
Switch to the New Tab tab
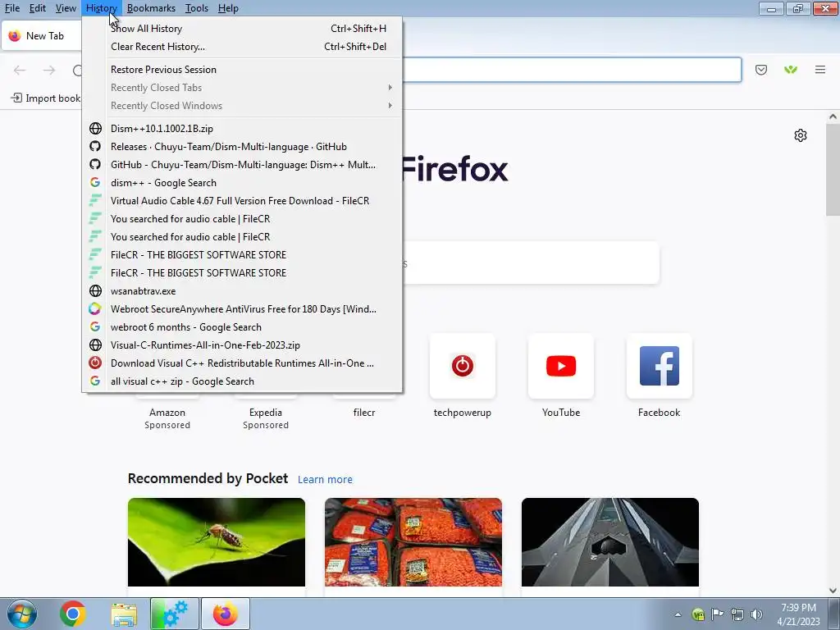42,36
